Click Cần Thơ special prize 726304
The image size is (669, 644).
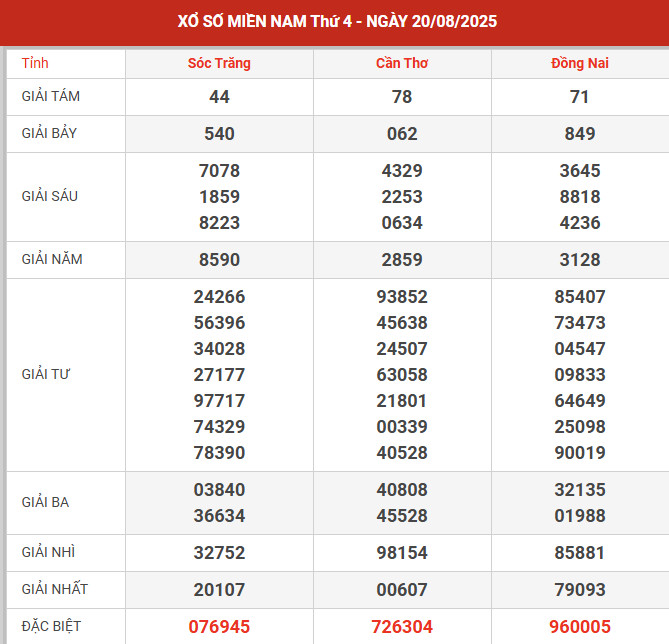point(402,627)
